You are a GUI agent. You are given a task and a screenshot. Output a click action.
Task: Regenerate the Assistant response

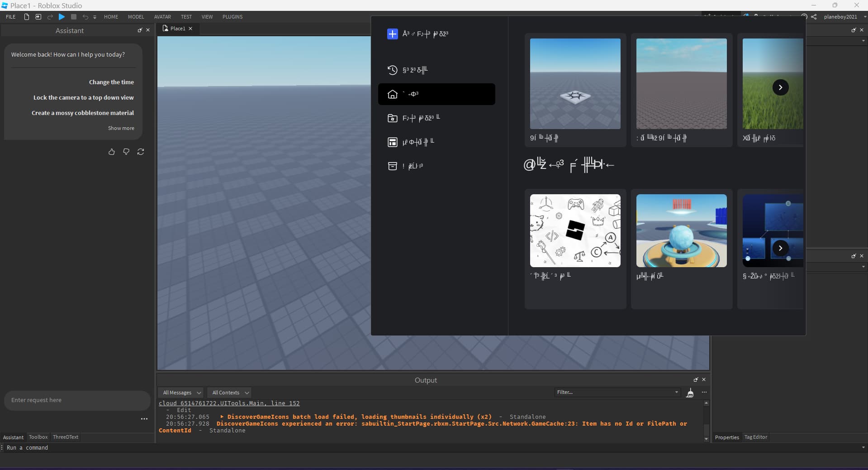(x=141, y=152)
